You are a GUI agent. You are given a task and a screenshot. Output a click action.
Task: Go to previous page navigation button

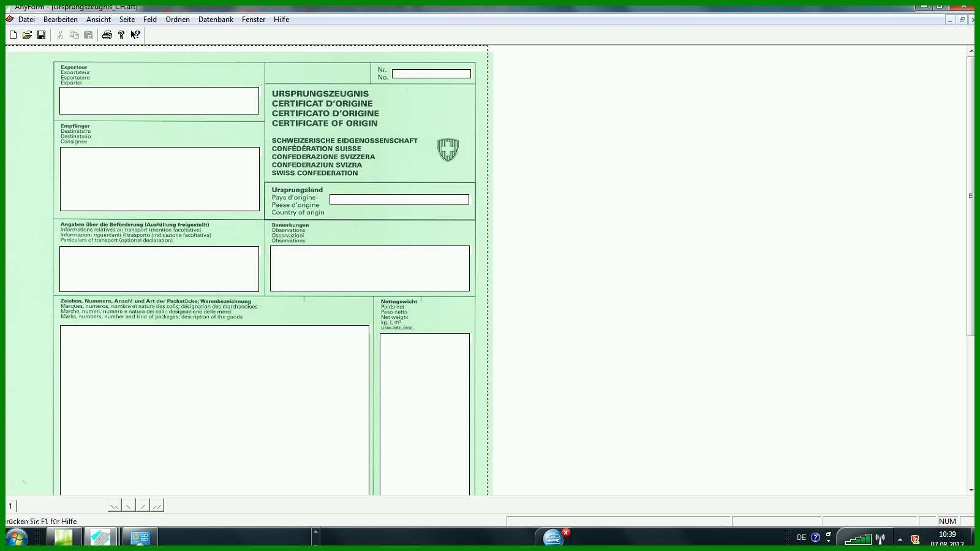click(x=129, y=505)
